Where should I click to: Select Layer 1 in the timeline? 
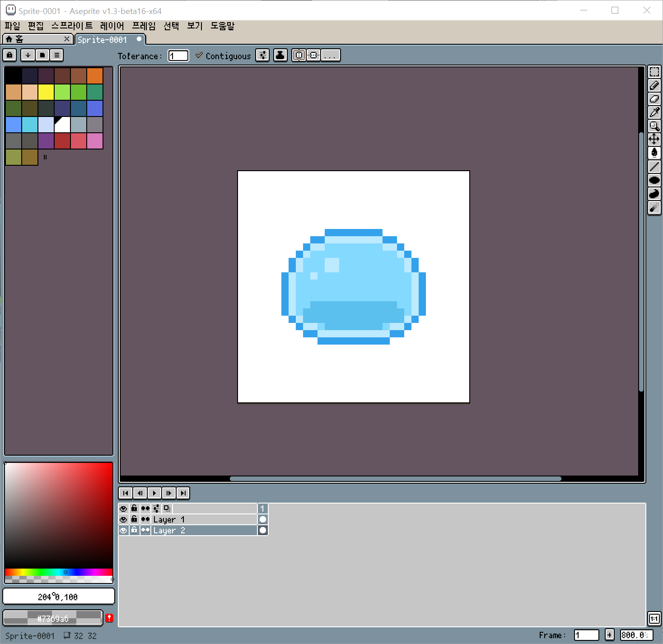pos(204,519)
